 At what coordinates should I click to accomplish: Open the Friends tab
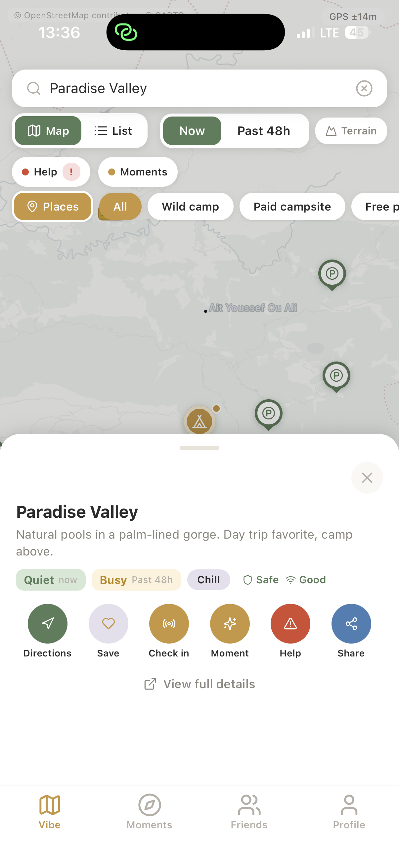click(249, 811)
